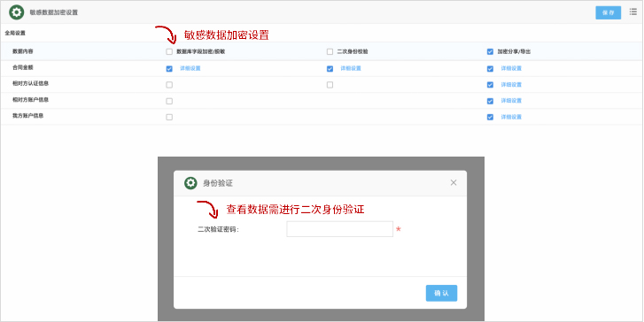This screenshot has width=644, height=322.
Task: Uncheck 合同金额 二次身份校验 checkbox
Action: pos(330,68)
